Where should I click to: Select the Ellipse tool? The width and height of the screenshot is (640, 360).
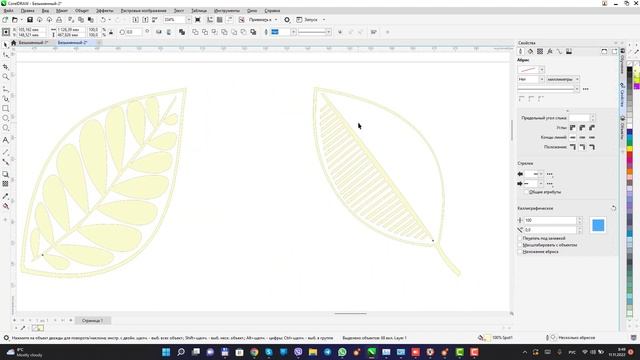5,118
